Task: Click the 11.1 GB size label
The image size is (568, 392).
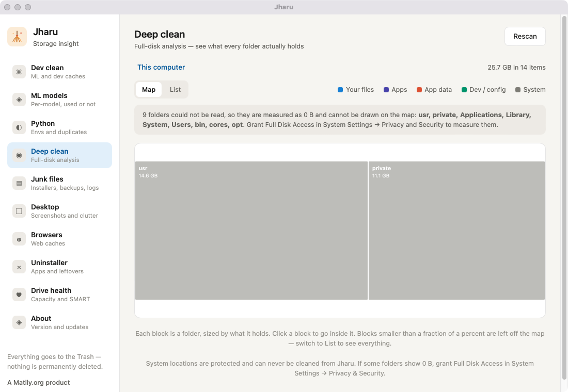Action: point(381,175)
